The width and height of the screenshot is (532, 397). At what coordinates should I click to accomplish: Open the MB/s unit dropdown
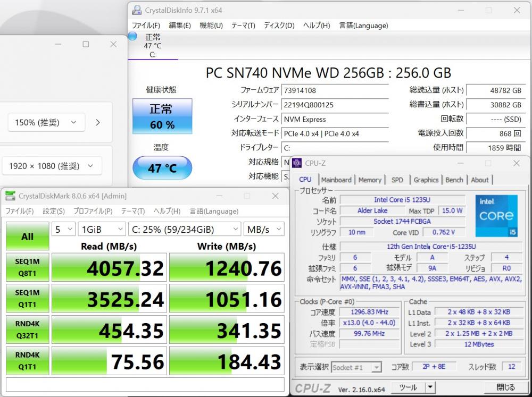(x=264, y=230)
